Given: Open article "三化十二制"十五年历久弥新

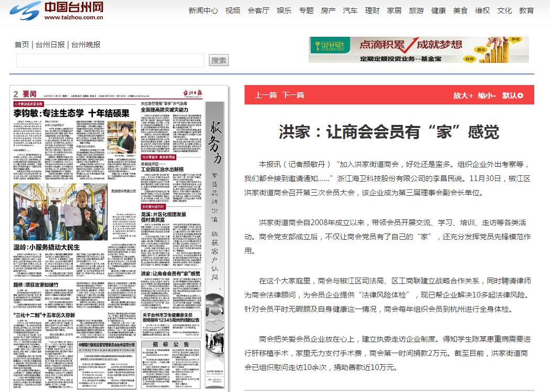Looking at the screenshot, I should tap(44, 315).
